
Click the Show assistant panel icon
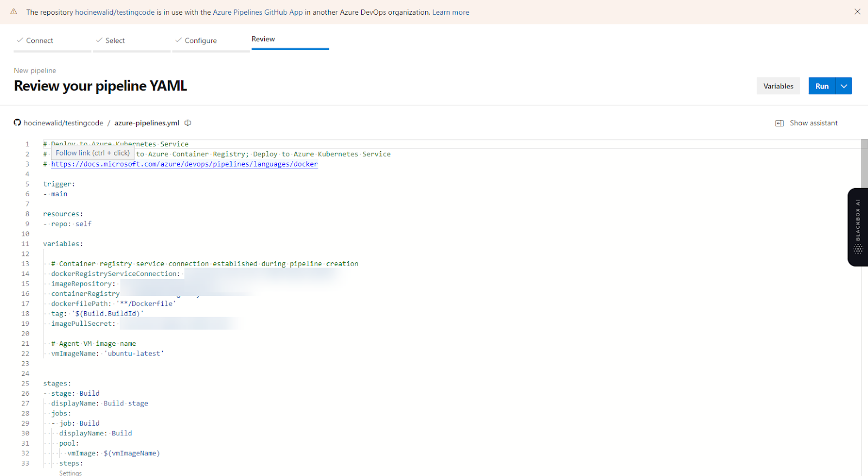point(780,123)
